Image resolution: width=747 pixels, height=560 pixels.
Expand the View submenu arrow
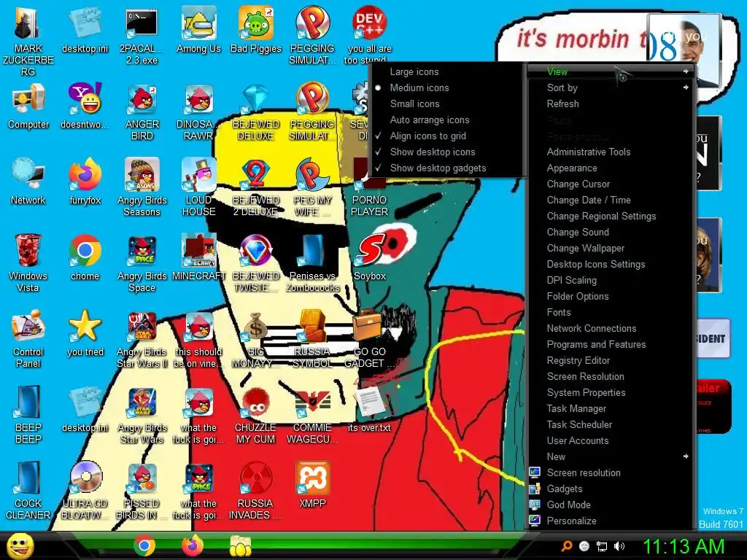click(x=686, y=71)
